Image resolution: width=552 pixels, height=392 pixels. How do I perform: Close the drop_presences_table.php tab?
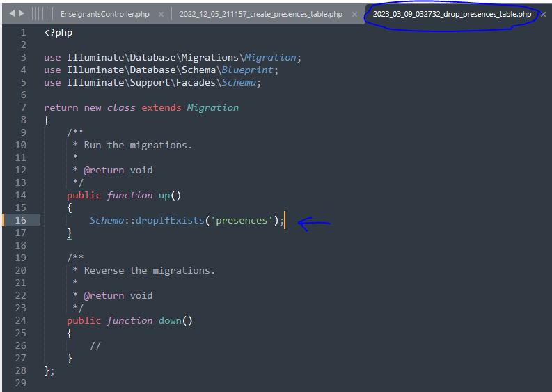543,15
